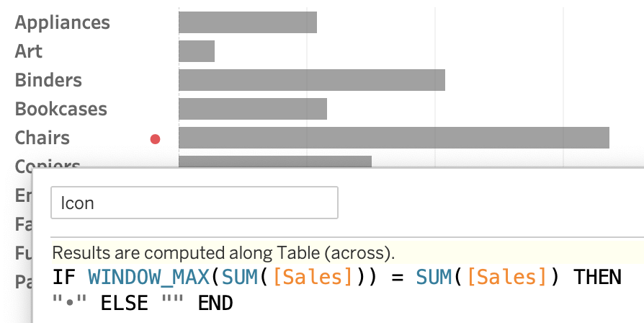Select the Appliances bar in the chart

pos(248,22)
